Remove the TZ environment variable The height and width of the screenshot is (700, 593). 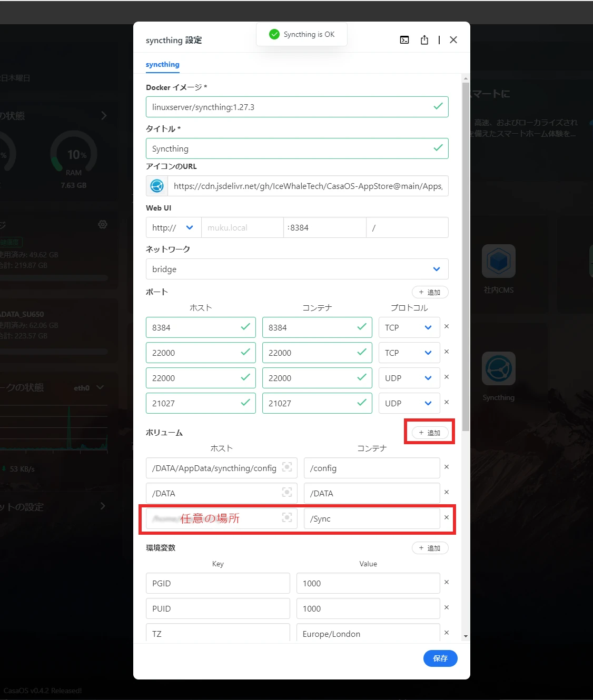coord(447,633)
